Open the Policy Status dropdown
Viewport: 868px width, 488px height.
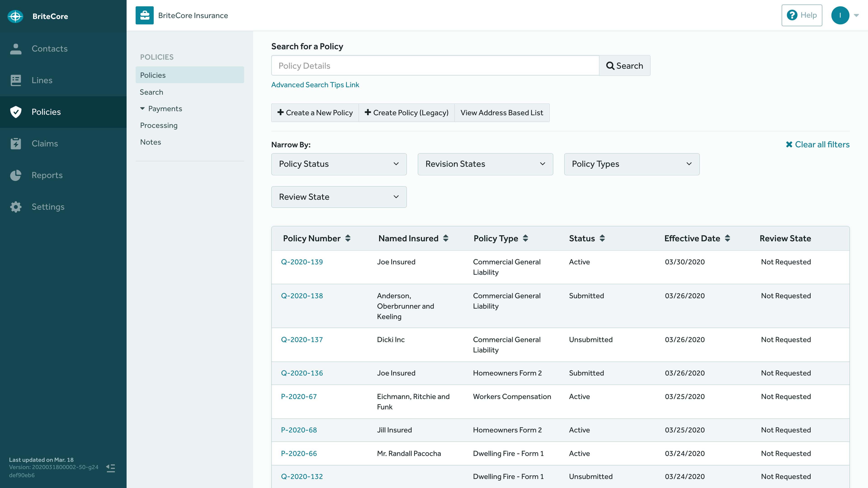[x=338, y=164]
